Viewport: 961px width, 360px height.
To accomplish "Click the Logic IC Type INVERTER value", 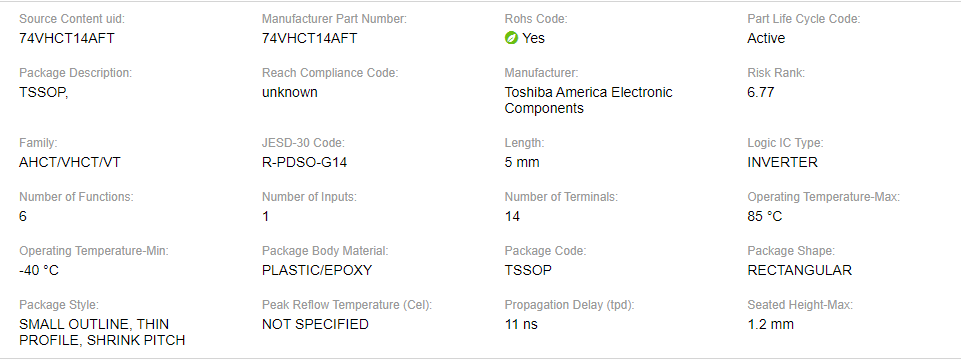I will tap(782, 163).
